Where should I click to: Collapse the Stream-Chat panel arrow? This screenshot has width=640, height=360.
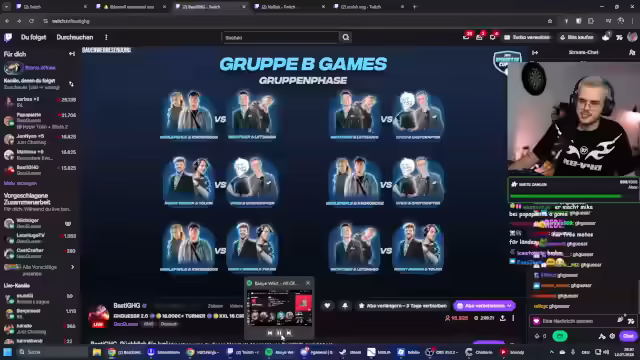coord(535,52)
